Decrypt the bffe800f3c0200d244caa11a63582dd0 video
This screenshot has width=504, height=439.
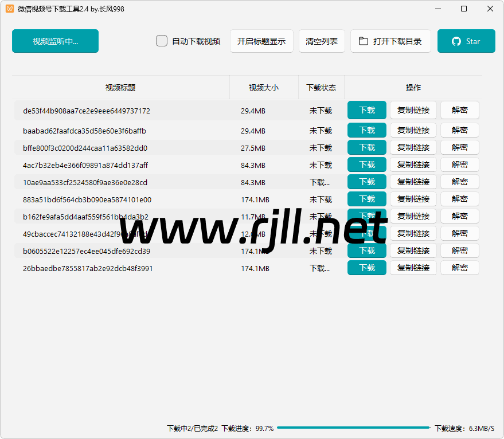click(x=459, y=147)
